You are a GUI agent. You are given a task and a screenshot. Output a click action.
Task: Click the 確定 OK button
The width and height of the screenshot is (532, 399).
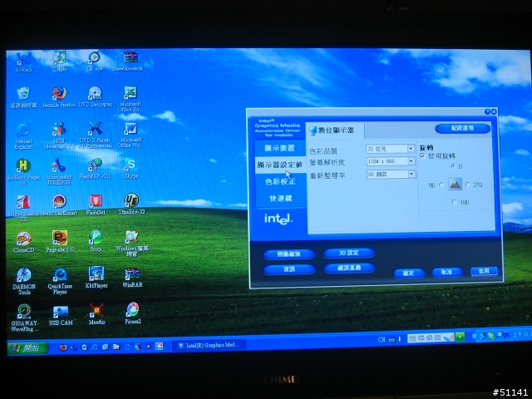[408, 273]
